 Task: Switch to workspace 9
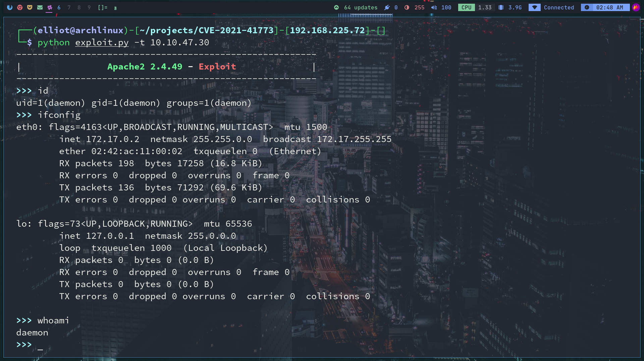click(x=89, y=7)
